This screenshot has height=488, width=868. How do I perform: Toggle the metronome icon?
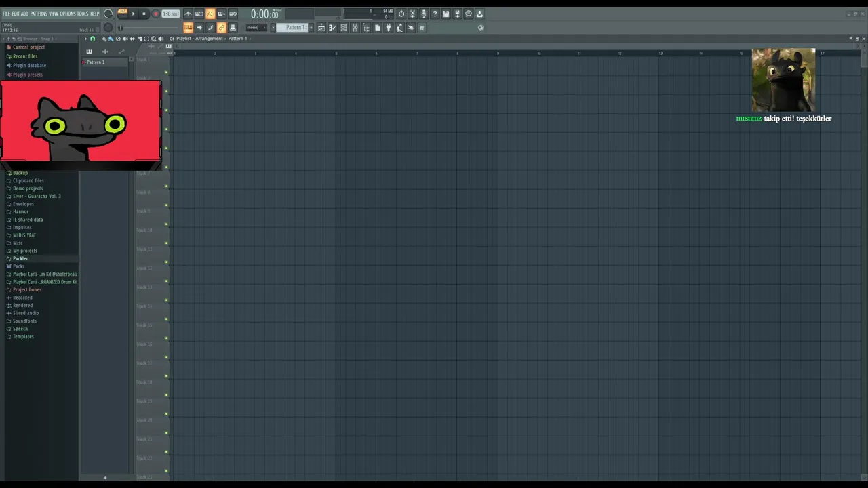click(x=188, y=14)
